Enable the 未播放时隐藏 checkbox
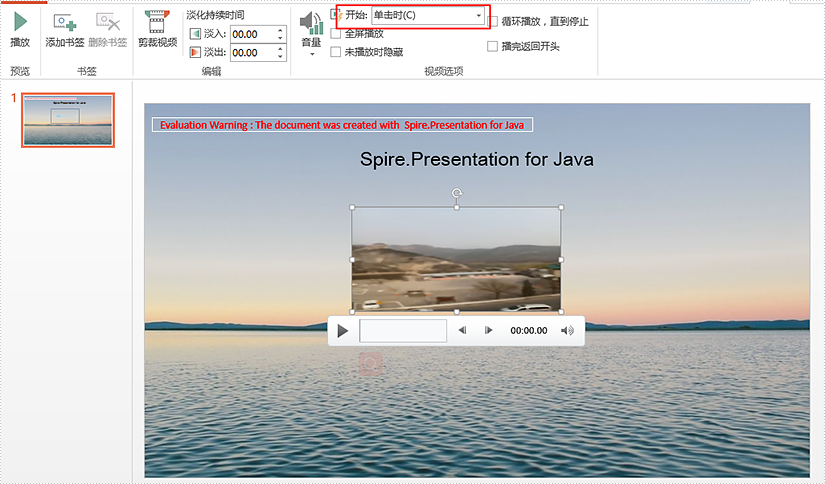This screenshot has width=825, height=484. (336, 52)
